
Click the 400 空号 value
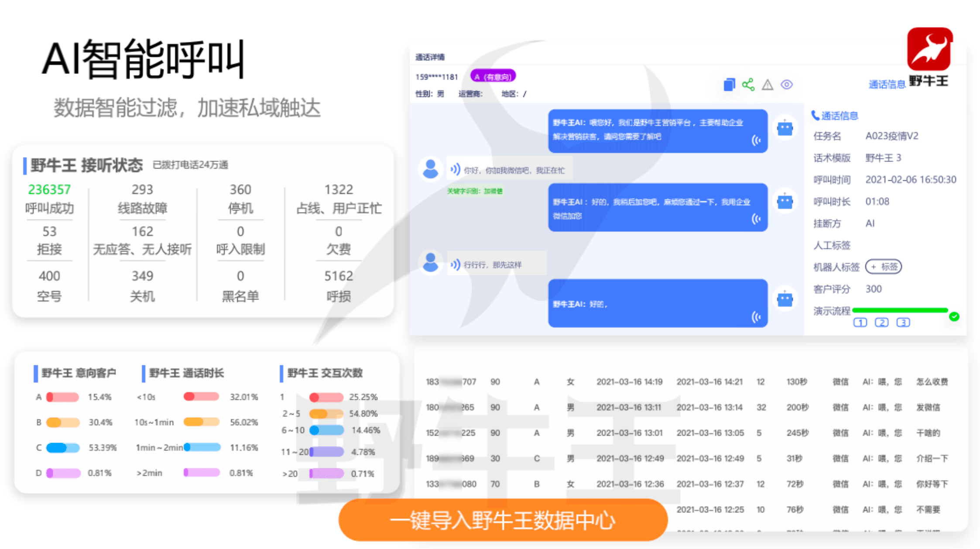(49, 276)
